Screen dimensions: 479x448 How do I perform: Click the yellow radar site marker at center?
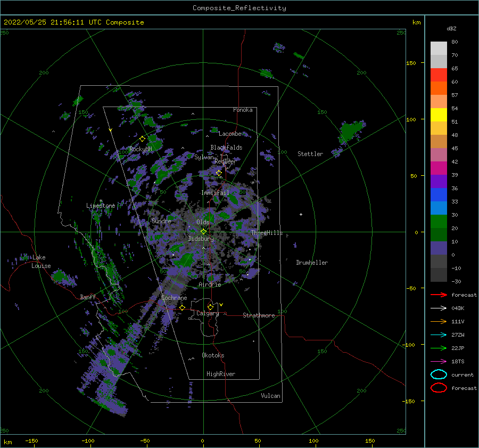point(203,232)
